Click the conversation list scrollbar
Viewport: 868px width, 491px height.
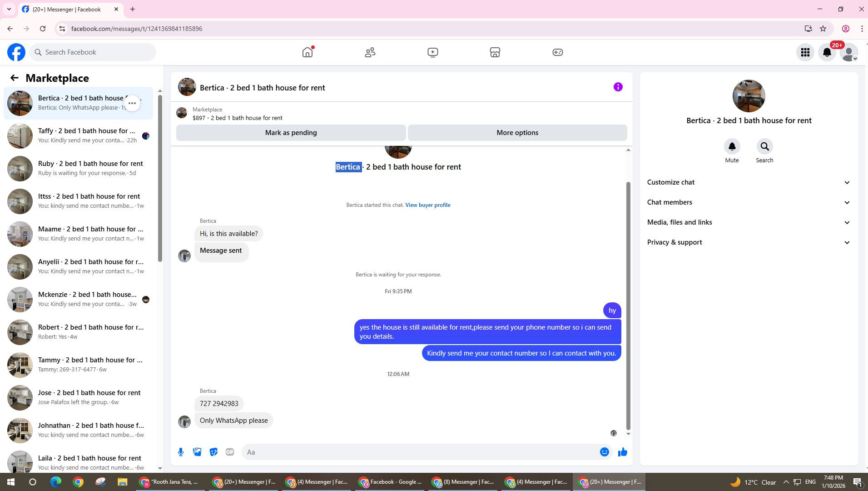coord(160,178)
